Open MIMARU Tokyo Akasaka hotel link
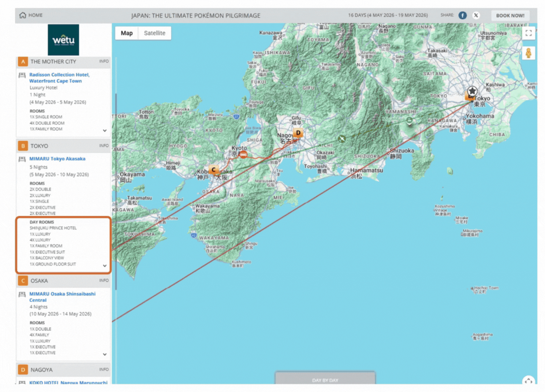The width and height of the screenshot is (545, 392). click(57, 159)
